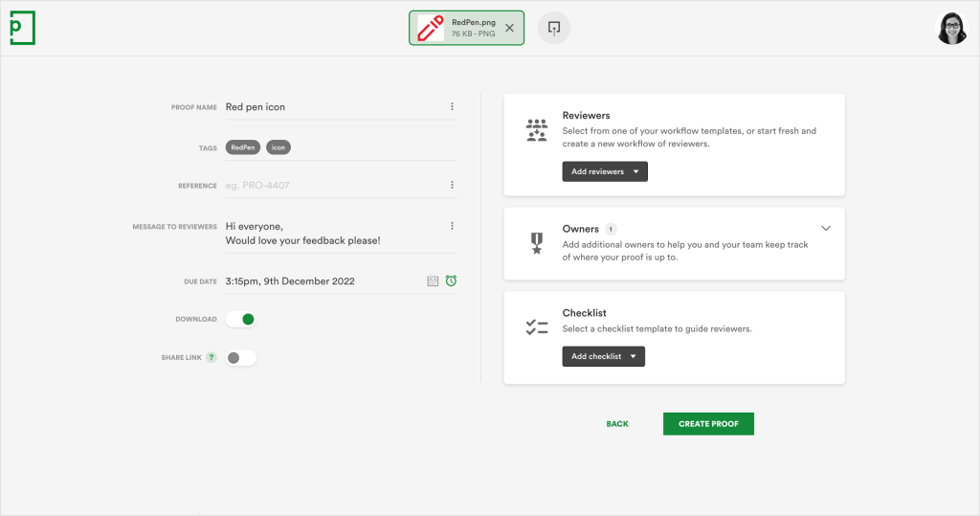Click the Checklist heading
980x516 pixels.
pos(584,313)
